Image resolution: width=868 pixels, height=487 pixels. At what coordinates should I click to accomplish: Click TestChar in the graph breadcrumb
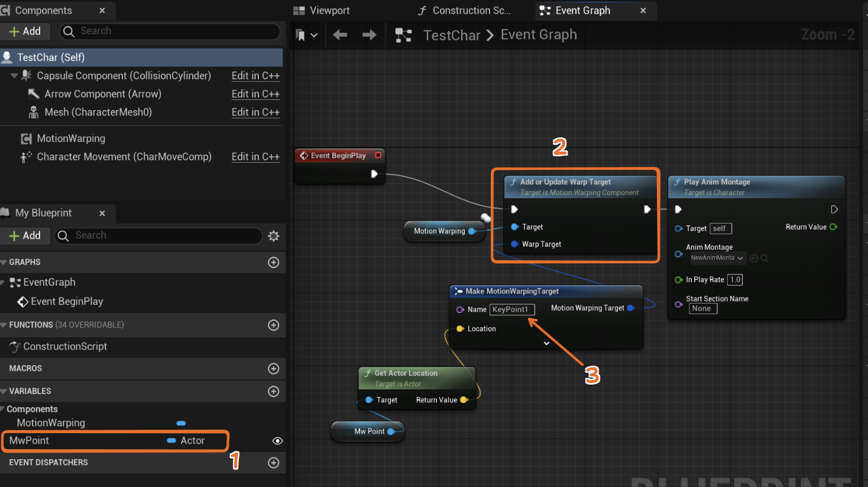coord(452,36)
